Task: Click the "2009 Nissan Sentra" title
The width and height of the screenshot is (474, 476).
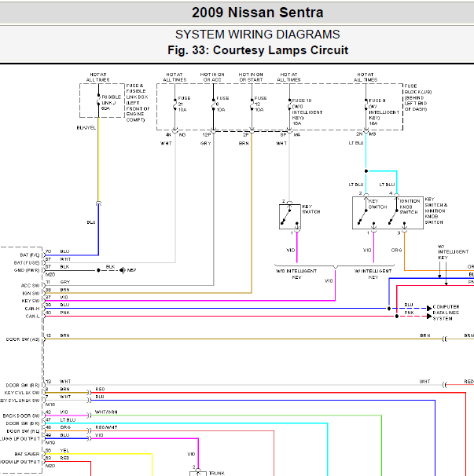Action: pos(257,13)
